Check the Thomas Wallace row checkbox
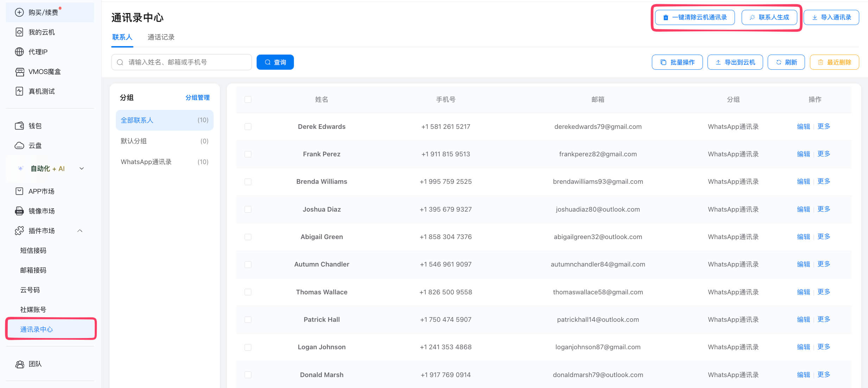Image resolution: width=868 pixels, height=388 pixels. click(248, 292)
